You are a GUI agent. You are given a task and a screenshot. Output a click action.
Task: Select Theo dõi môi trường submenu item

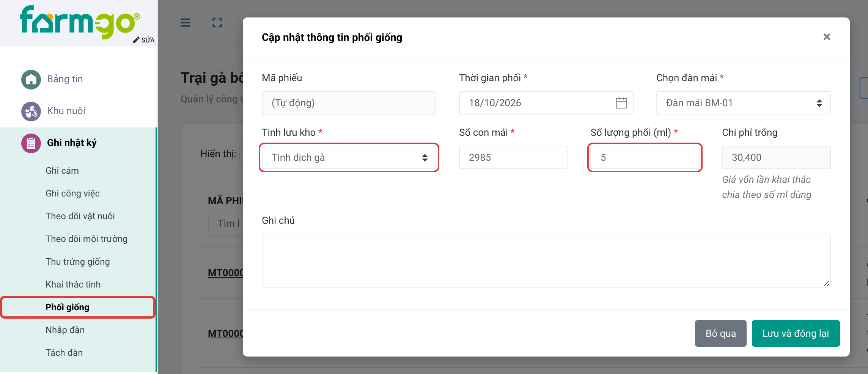click(x=86, y=239)
